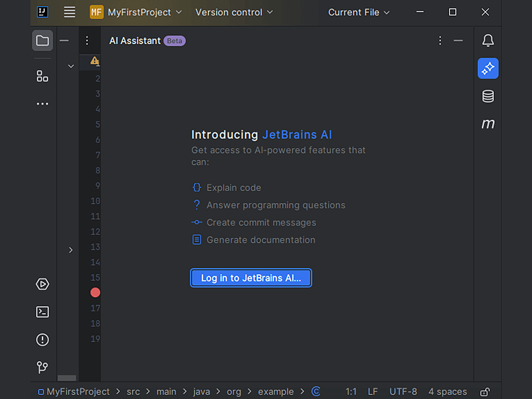Click the UTF-8 encoding in status bar

[x=403, y=392]
